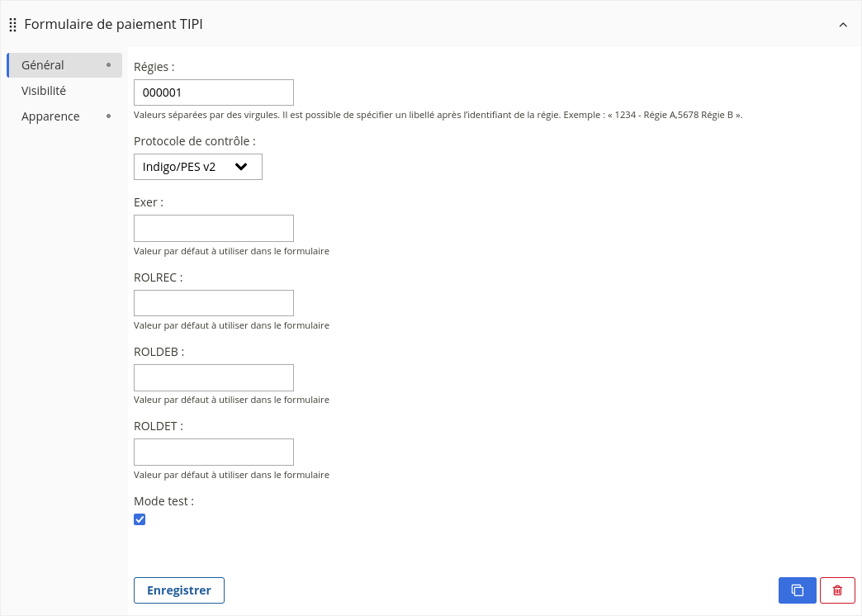Switch to the Apparence tab

click(64, 116)
